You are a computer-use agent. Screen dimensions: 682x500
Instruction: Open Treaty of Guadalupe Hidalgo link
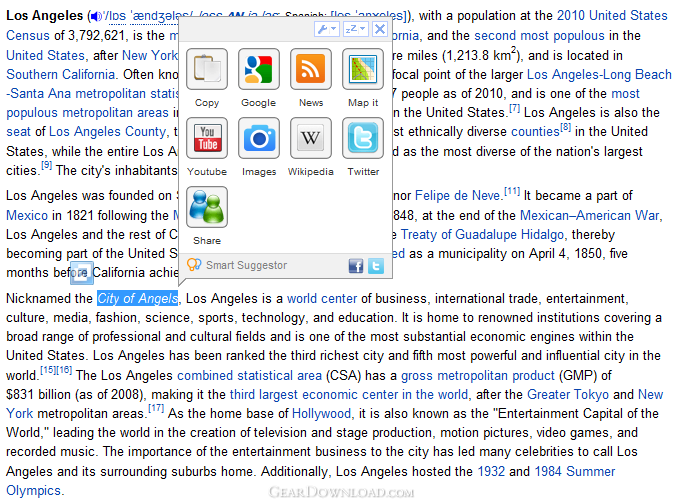482,234
